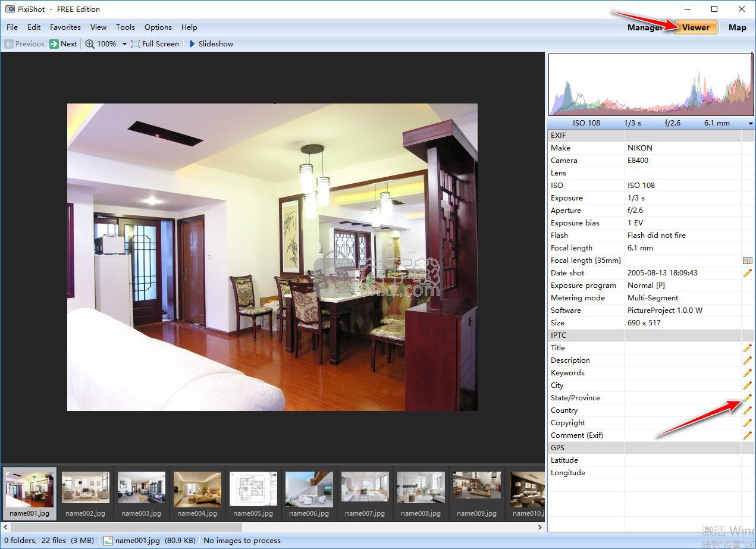The width and height of the screenshot is (756, 549).
Task: Start the Slideshow
Action: click(211, 44)
